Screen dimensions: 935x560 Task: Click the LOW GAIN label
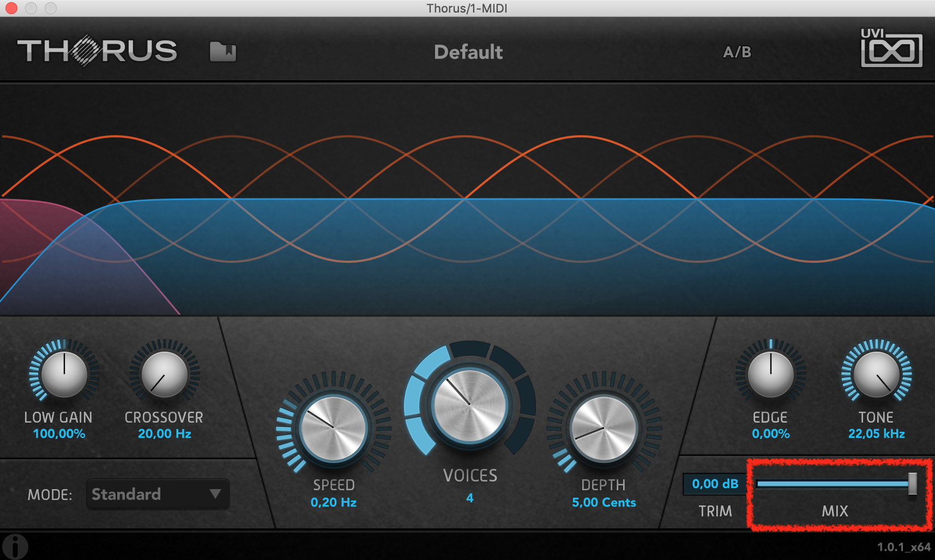pyautogui.click(x=58, y=417)
